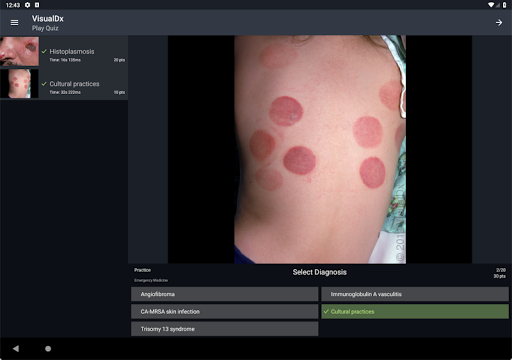Pick CA-MRSA skin infection answer
Screen dimensions: 512x360
[224, 312]
